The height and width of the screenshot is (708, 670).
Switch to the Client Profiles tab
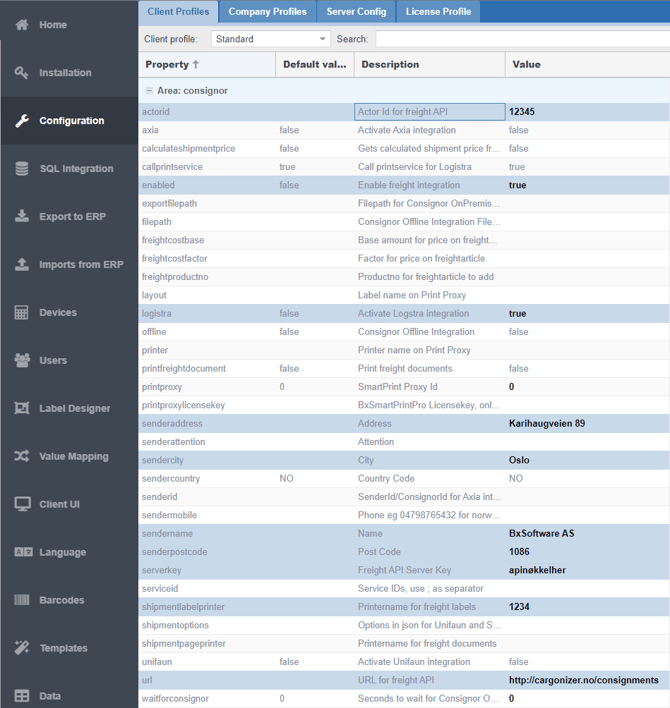(x=178, y=12)
